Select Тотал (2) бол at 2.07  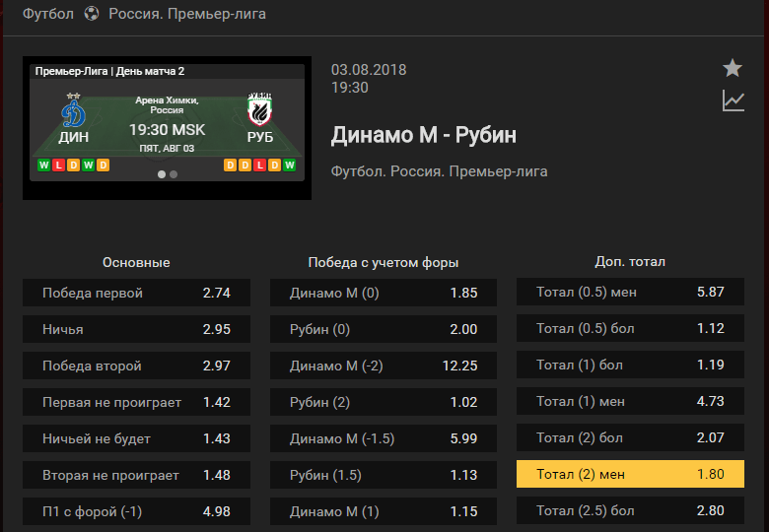click(x=630, y=437)
